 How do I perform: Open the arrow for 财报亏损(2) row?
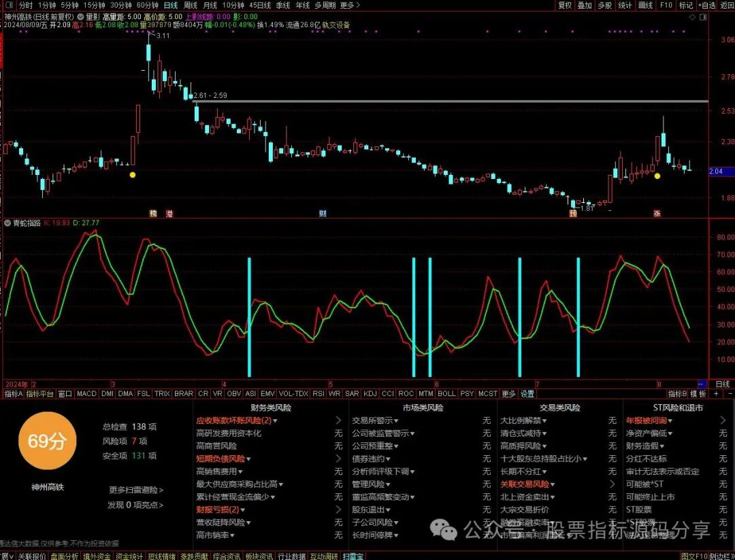pos(338,510)
